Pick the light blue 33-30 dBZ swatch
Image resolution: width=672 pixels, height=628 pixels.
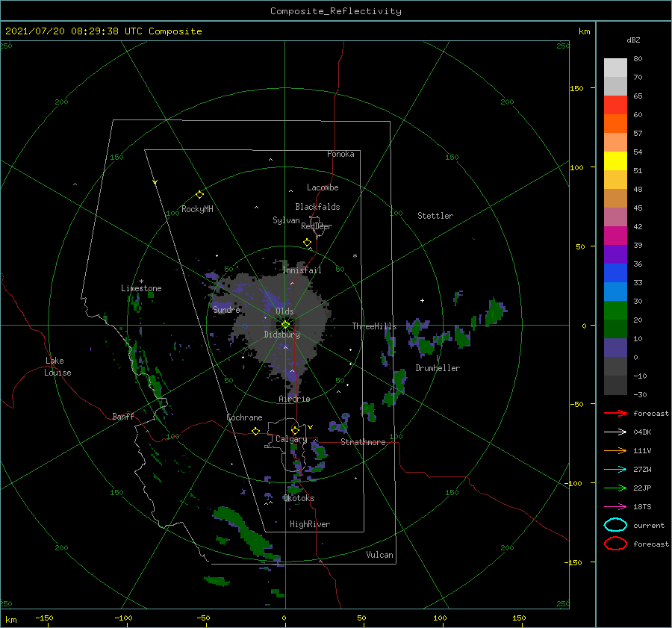(615, 291)
